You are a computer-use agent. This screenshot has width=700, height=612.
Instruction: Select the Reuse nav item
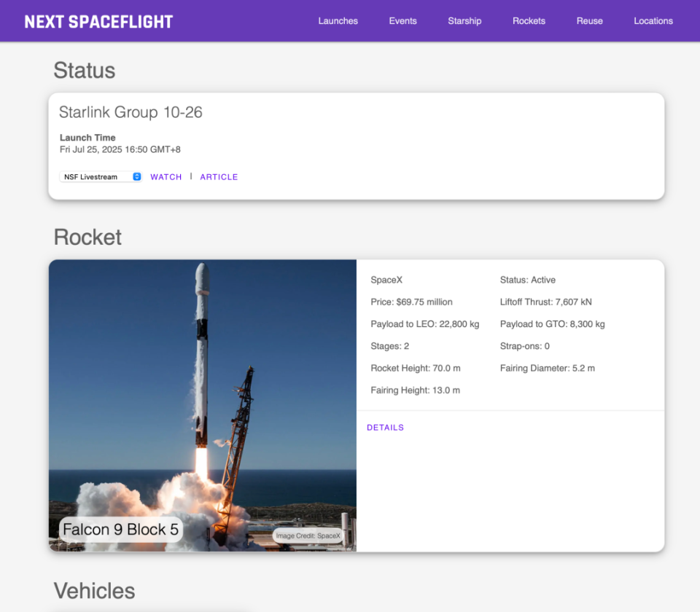pos(590,21)
